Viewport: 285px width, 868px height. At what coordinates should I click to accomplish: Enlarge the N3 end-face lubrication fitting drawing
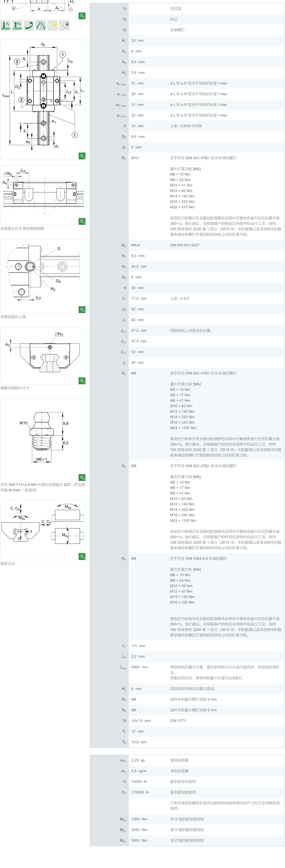[82, 380]
